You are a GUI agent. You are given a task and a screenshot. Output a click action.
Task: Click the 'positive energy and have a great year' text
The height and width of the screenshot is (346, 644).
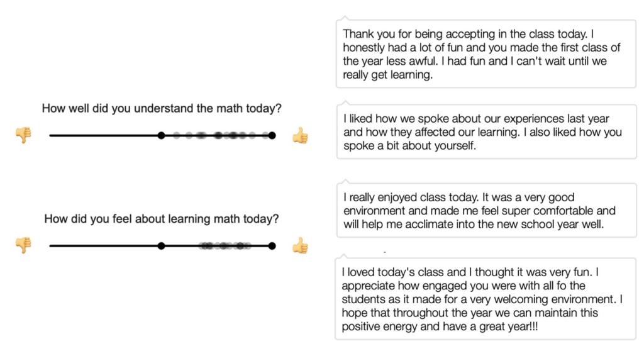(440, 326)
